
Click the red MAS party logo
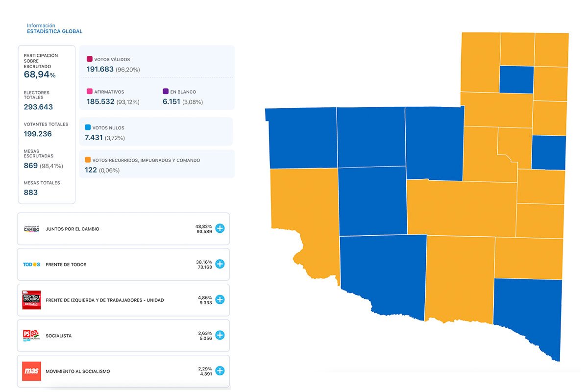tap(31, 371)
